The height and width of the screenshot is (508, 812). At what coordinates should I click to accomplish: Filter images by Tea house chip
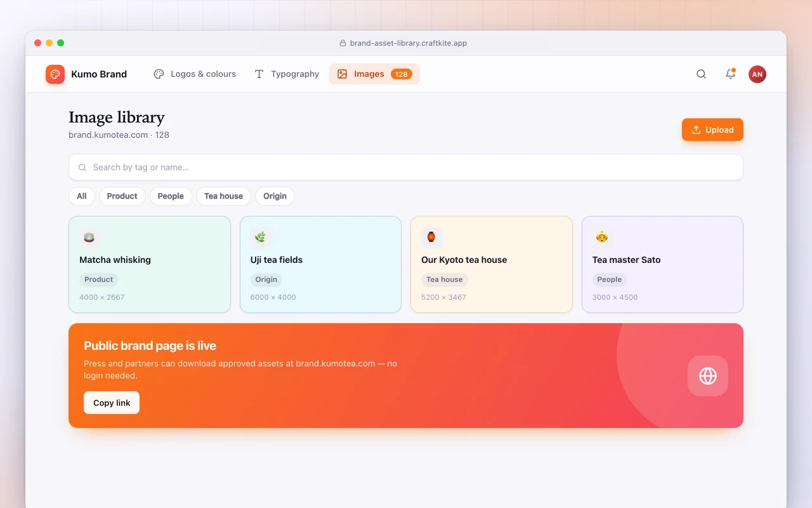point(224,196)
